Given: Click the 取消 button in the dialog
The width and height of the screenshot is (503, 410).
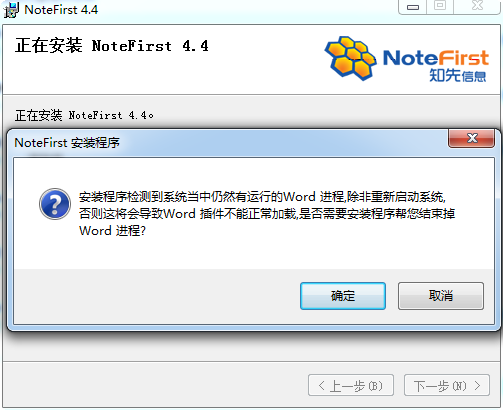Looking at the screenshot, I should (441, 296).
